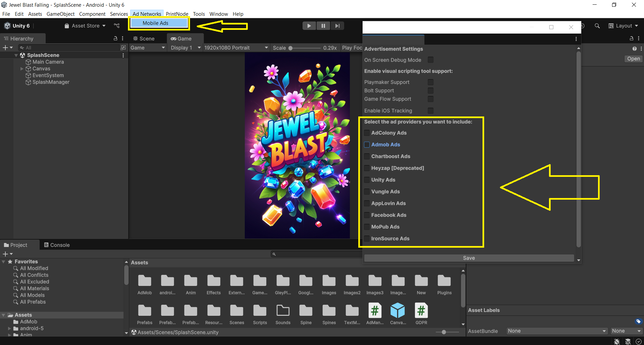Click the Step frame icon

(337, 26)
